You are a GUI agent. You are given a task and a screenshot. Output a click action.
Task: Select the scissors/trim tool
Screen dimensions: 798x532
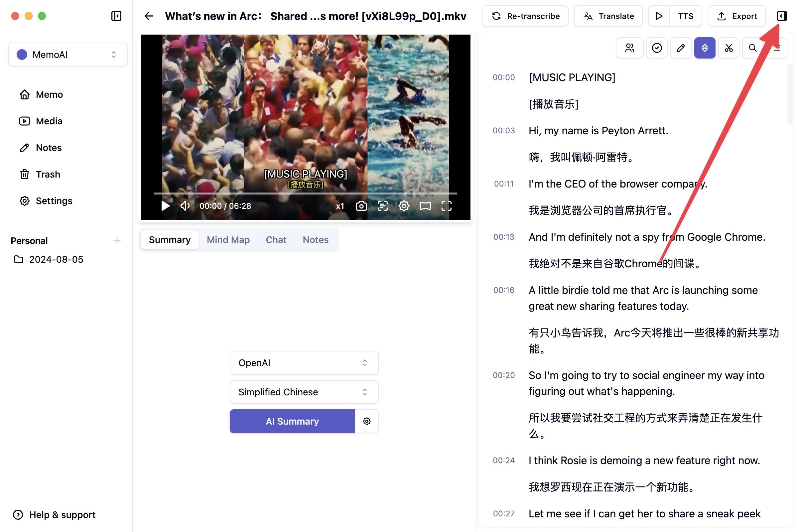click(729, 48)
